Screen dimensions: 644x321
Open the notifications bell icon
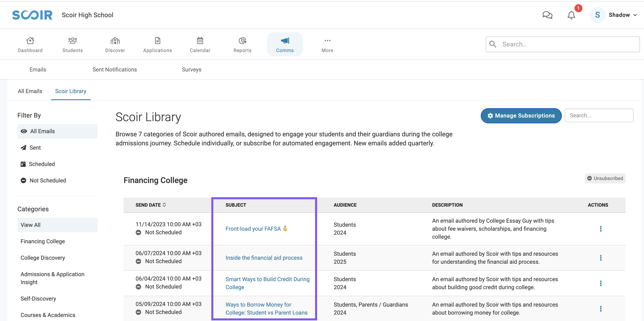tap(571, 15)
